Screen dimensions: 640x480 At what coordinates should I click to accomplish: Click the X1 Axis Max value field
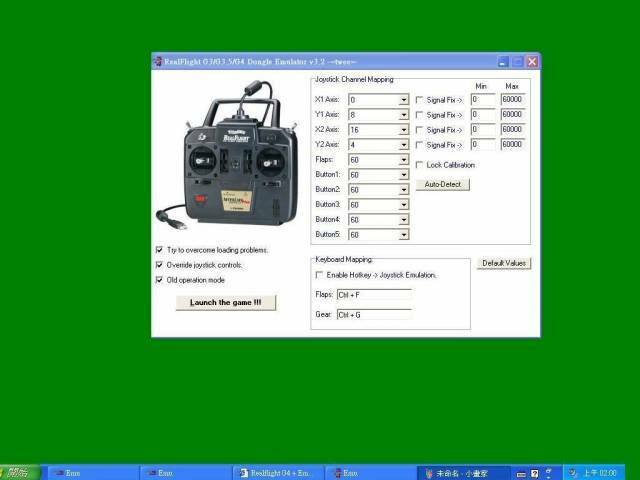click(513, 100)
